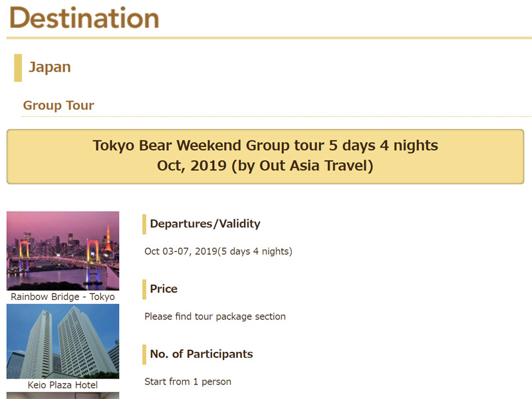
Task: Click the Rainbow Bridge Tokyo photo
Action: pos(63,250)
